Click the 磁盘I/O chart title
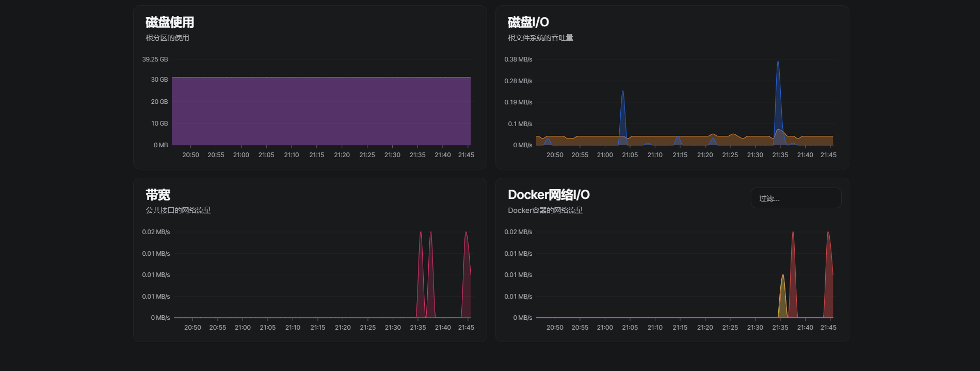Viewport: 980px width, 371px height. [528, 22]
